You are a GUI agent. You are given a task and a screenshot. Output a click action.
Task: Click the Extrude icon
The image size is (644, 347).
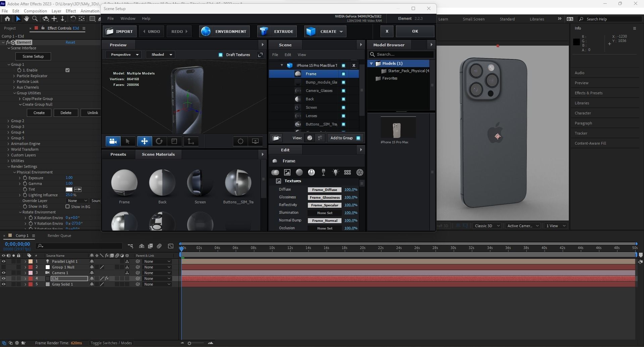(x=264, y=32)
